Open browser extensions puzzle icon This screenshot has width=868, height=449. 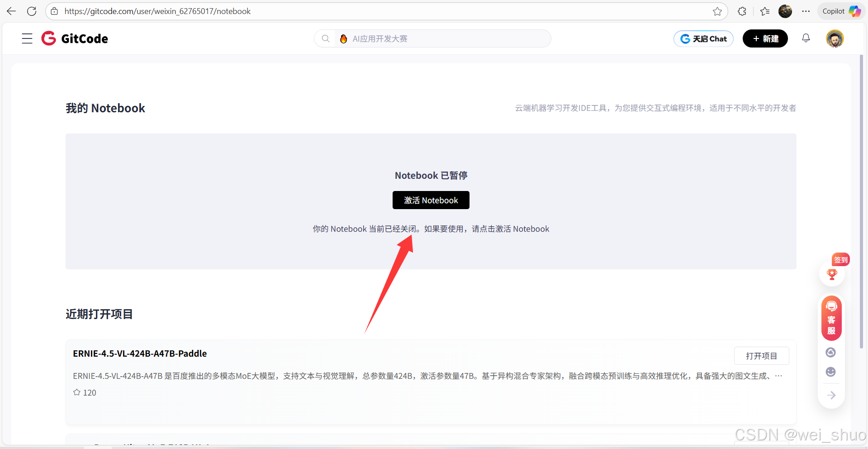742,11
